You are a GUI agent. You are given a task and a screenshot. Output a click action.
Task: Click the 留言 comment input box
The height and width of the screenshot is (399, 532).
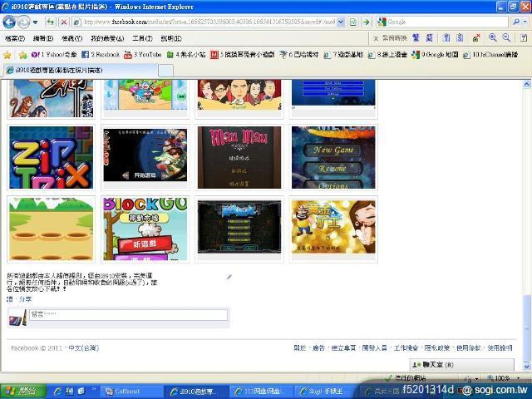click(128, 315)
